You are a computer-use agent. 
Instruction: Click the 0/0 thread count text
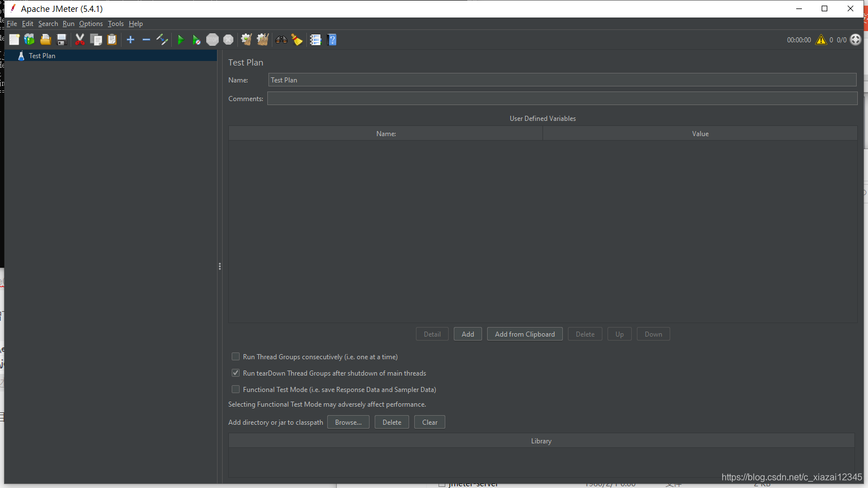(841, 40)
